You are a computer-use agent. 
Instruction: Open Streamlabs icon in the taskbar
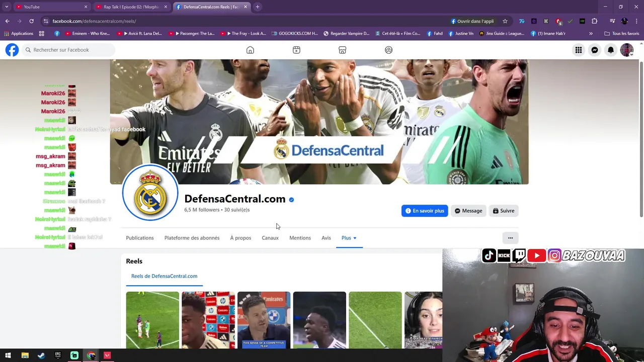click(x=74, y=355)
